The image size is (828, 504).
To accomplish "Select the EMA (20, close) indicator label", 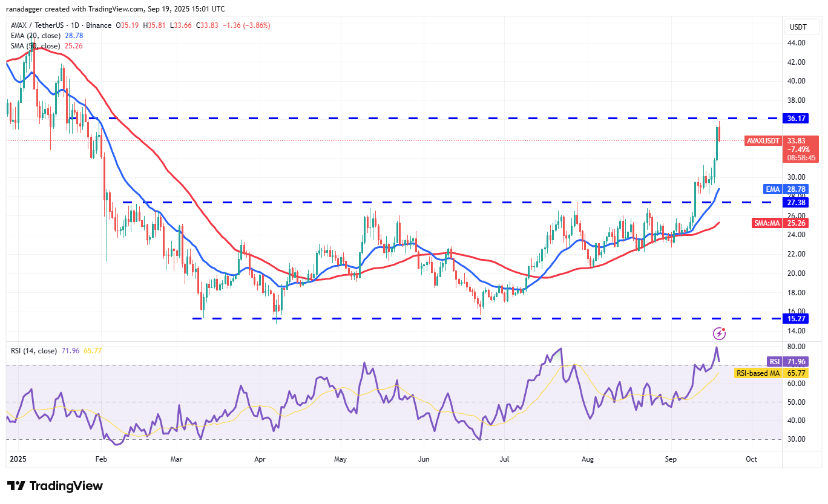I will point(34,36).
